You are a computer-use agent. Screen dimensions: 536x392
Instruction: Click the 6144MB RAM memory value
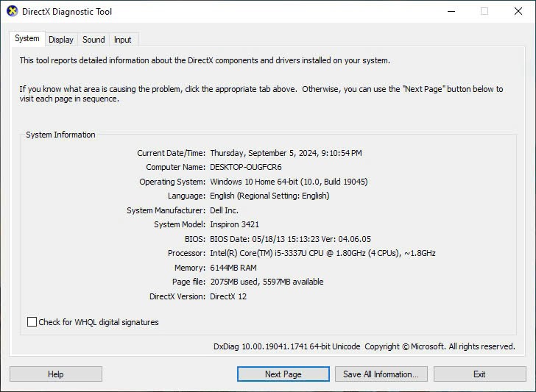click(x=235, y=268)
